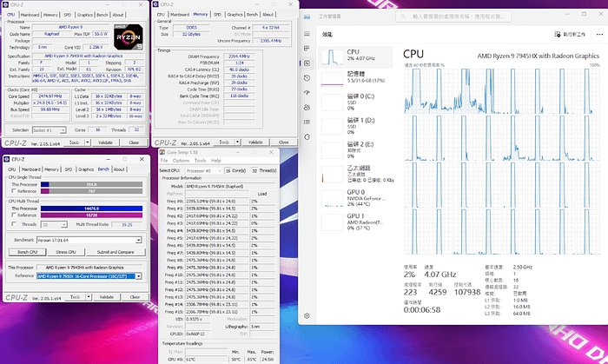This screenshot has height=364, width=608.
Task: Click Tools button in CPU-Z CPU window
Action: pos(74,142)
